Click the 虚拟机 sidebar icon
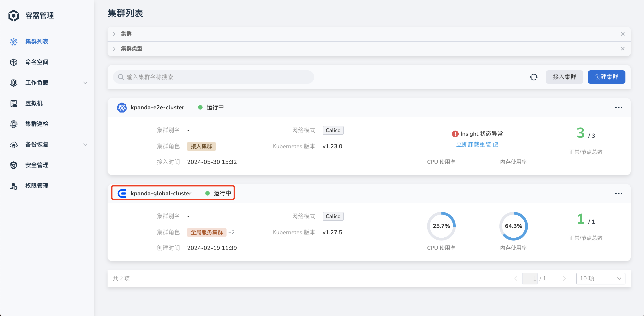 point(13,103)
